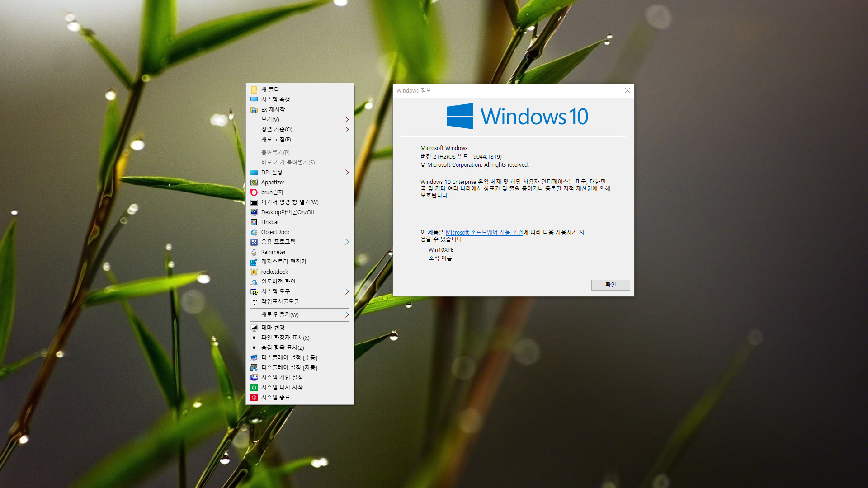Click the Rainmeter text label
The image size is (868, 488).
click(x=274, y=252)
